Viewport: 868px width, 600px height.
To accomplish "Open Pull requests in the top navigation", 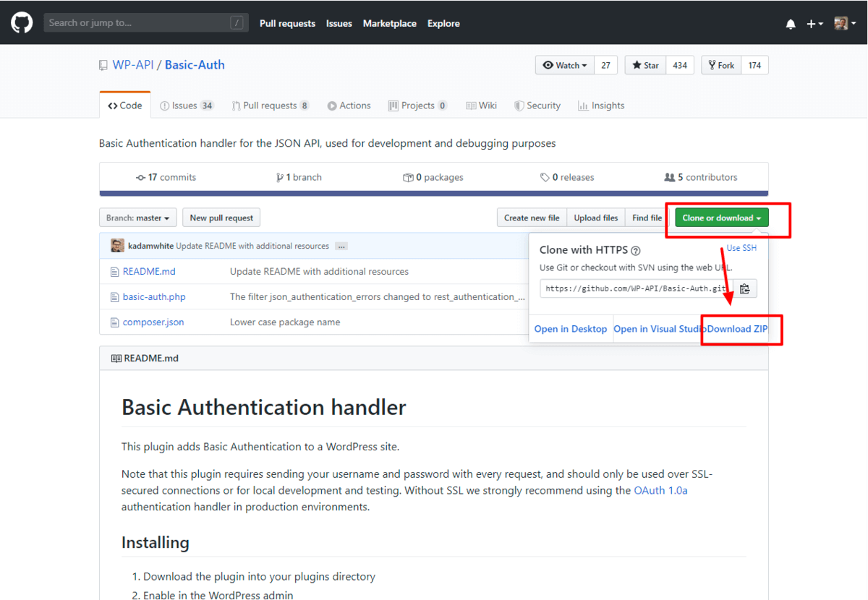I will point(287,24).
